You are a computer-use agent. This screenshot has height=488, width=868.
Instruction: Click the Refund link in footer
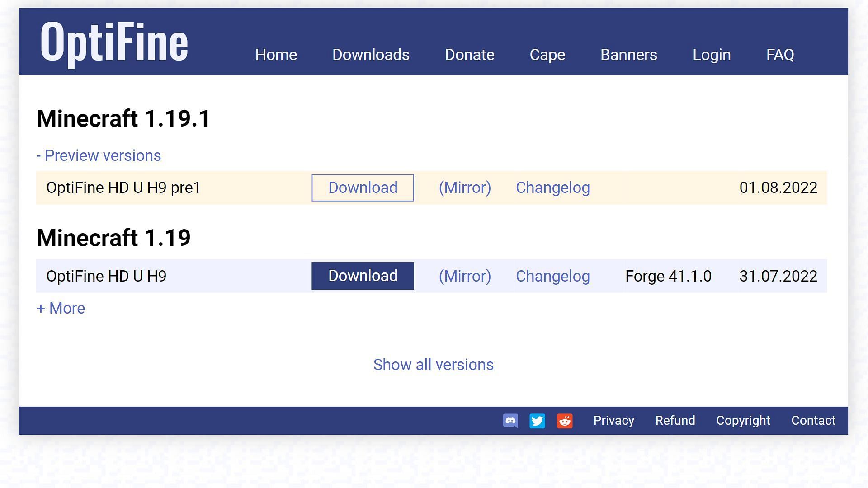pyautogui.click(x=675, y=420)
